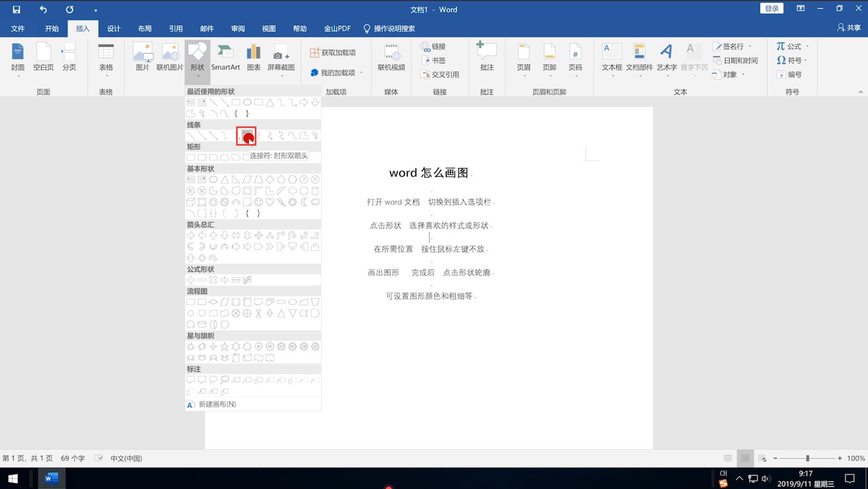
Task: Select the vertical scroll banner shape
Action: [x=236, y=358]
